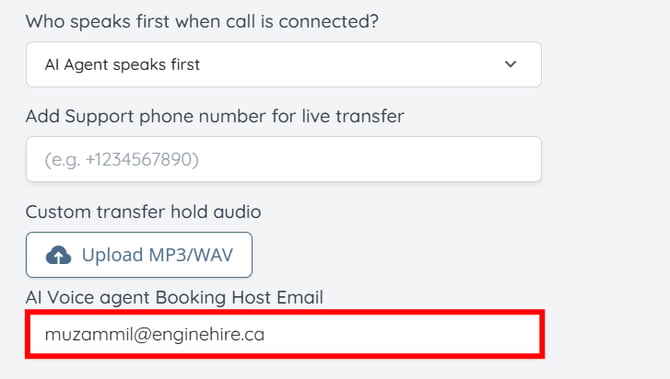The image size is (670, 379).
Task: Click "Who speaks first when call is connected?" label
Action: (x=202, y=21)
